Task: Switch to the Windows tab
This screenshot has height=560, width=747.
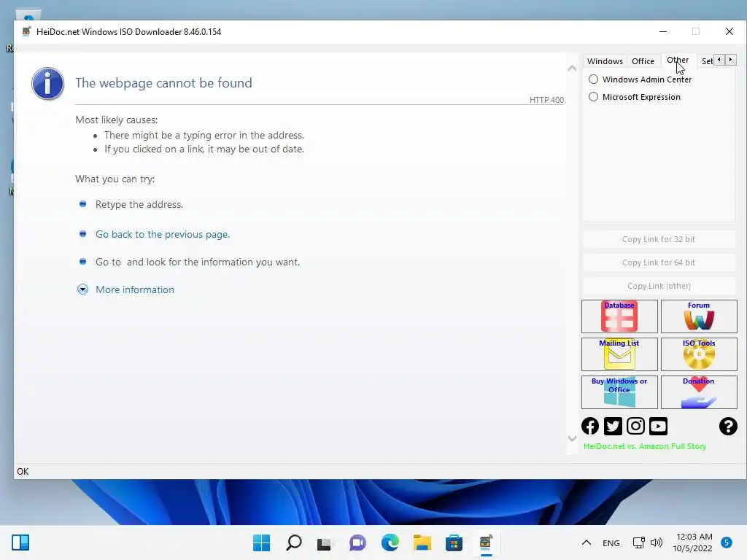Action: point(605,61)
